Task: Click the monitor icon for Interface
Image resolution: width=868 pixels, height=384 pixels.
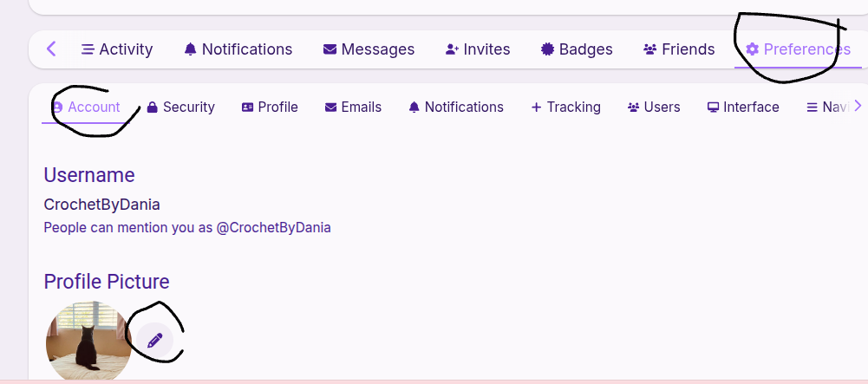Action: tap(713, 107)
